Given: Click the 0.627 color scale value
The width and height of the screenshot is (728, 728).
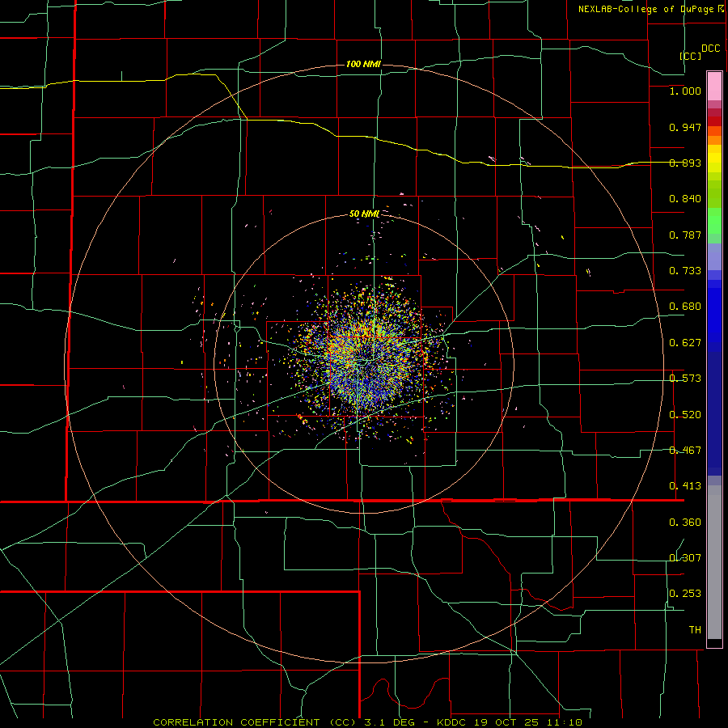Looking at the screenshot, I should 685,343.
